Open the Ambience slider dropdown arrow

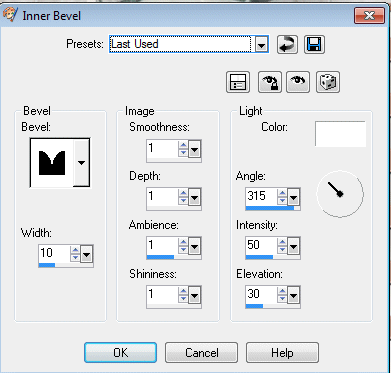point(195,247)
